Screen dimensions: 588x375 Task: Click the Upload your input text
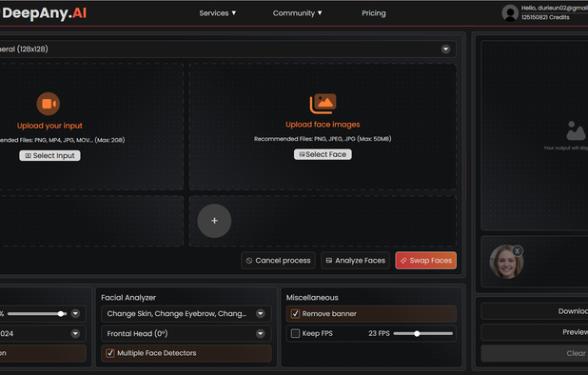click(49, 126)
